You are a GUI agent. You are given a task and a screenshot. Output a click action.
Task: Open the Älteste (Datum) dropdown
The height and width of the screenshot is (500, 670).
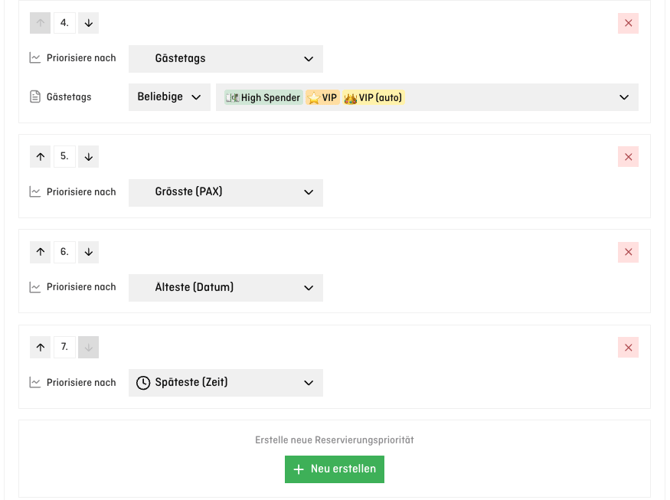[225, 288]
